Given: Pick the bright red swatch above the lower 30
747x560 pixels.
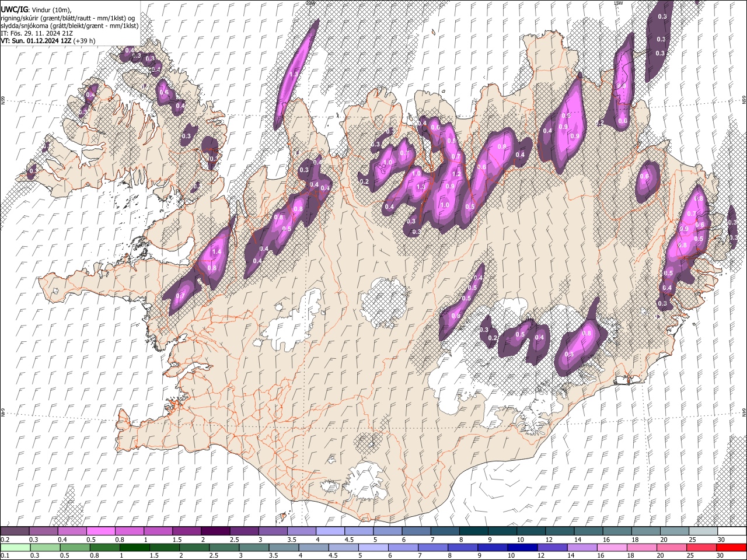Looking at the screenshot, I should click(x=731, y=548).
